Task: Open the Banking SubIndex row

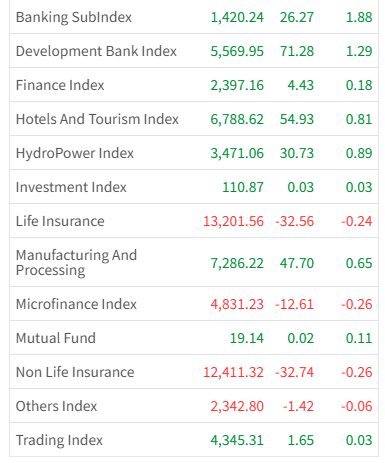Action: [x=194, y=17]
